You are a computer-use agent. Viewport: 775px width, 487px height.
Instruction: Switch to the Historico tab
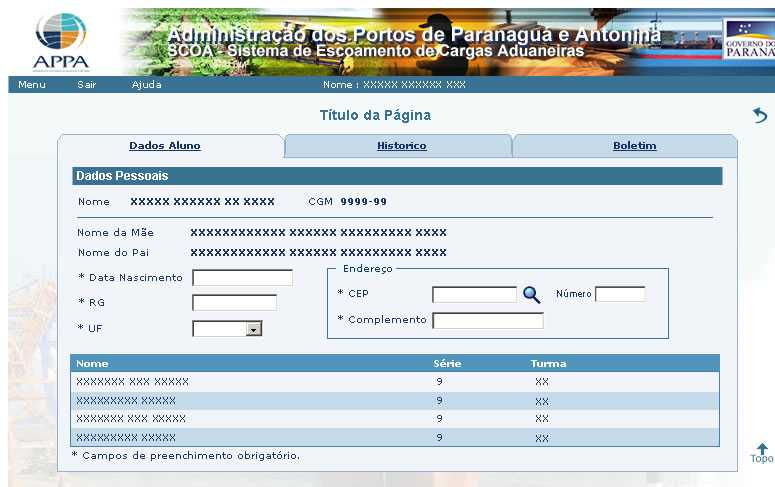pyautogui.click(x=401, y=146)
